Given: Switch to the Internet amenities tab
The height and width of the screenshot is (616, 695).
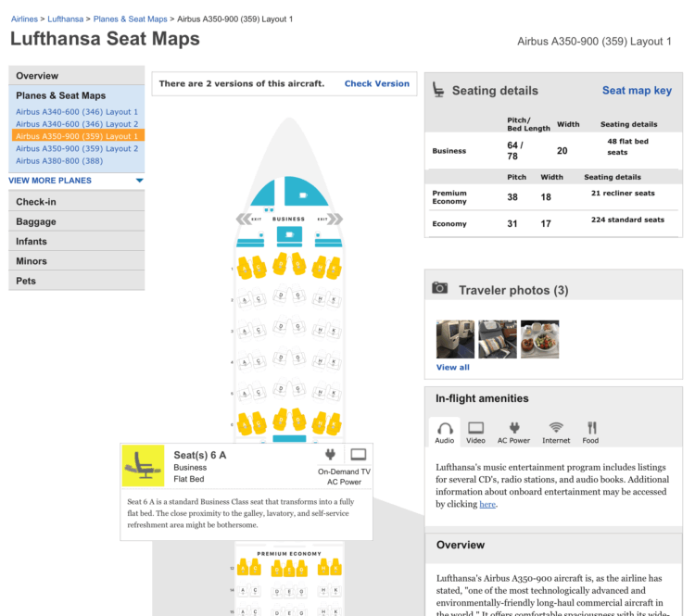Looking at the screenshot, I should 556,433.
